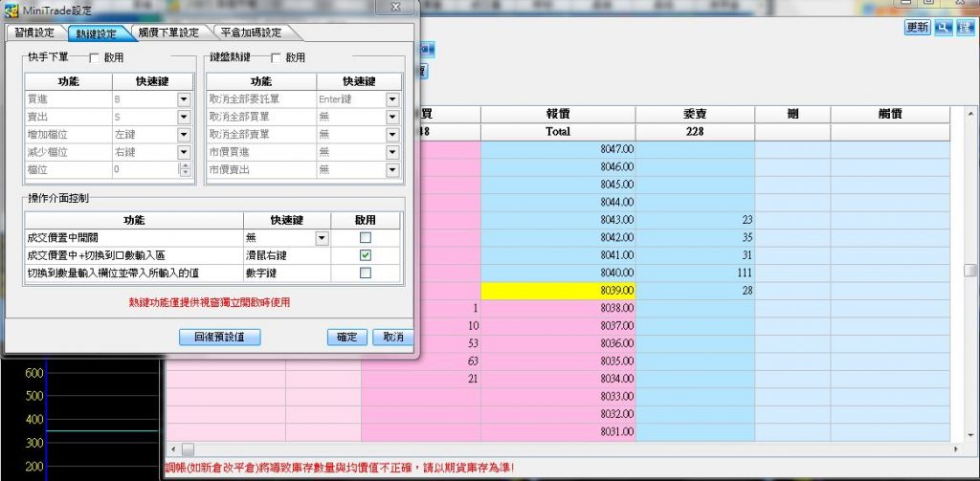
Task: Go to the 平倉加碼設定 tab
Action: tap(252, 33)
